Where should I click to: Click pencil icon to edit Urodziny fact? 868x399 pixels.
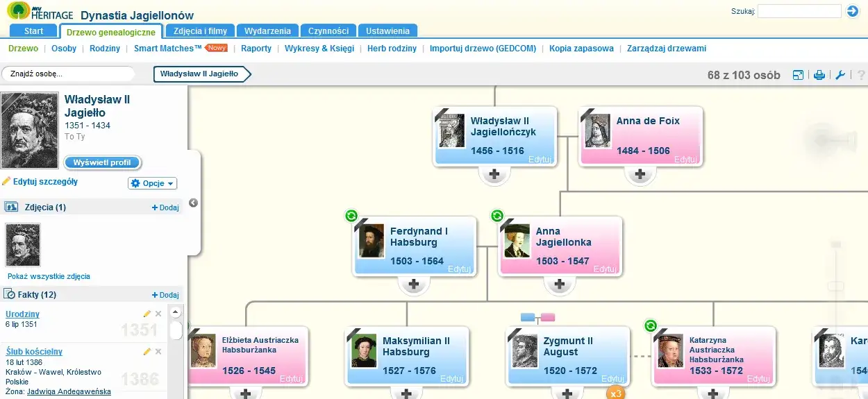[x=147, y=314]
